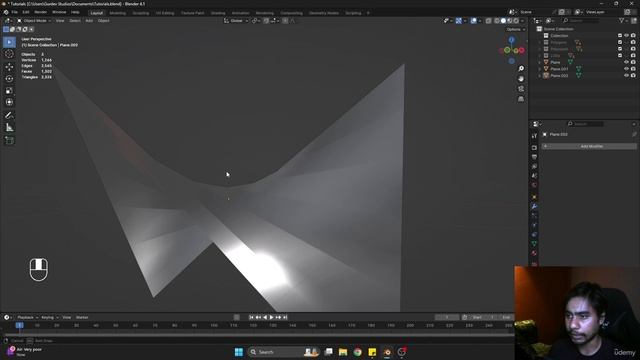This screenshot has width=640, height=360.
Task: Enable solid viewport shading
Action: 503,20
